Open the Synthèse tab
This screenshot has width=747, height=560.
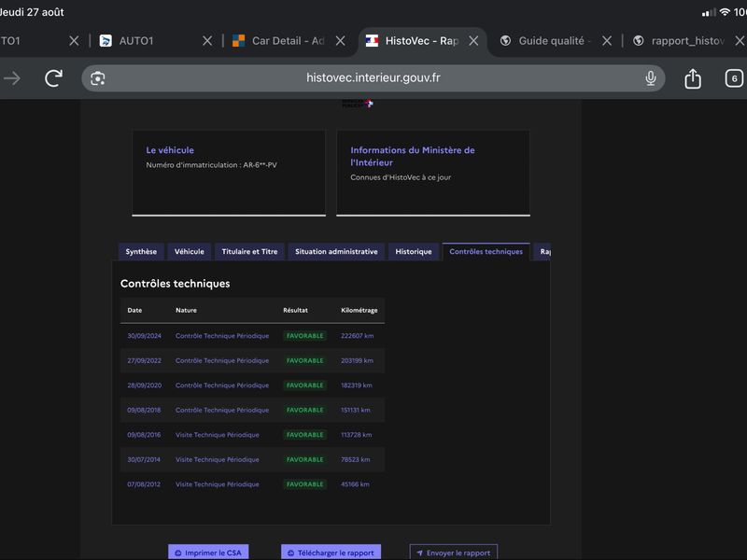point(141,251)
